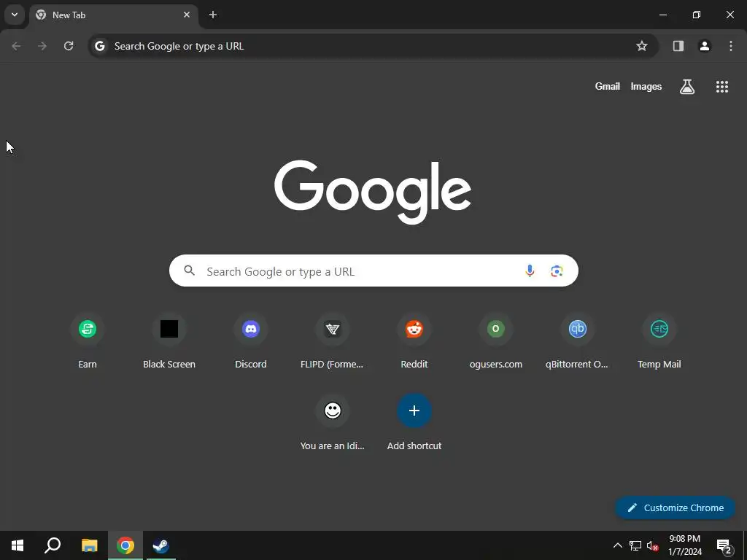Open the Chrome profile menu
The image size is (747, 560).
click(705, 46)
